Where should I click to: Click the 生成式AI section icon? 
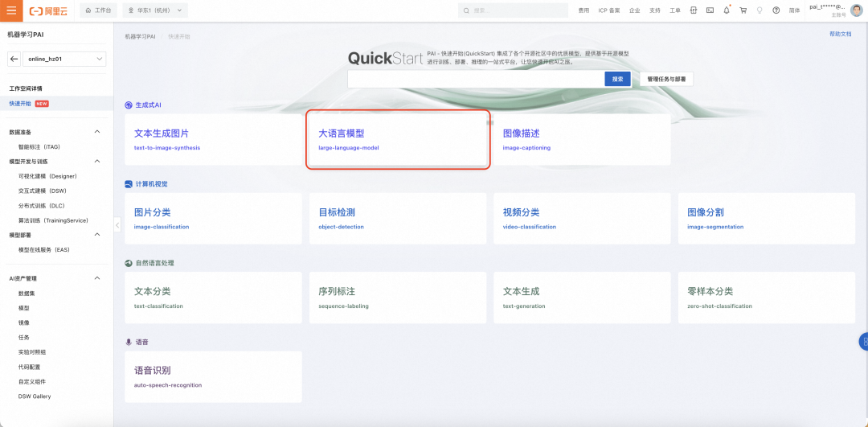(129, 105)
